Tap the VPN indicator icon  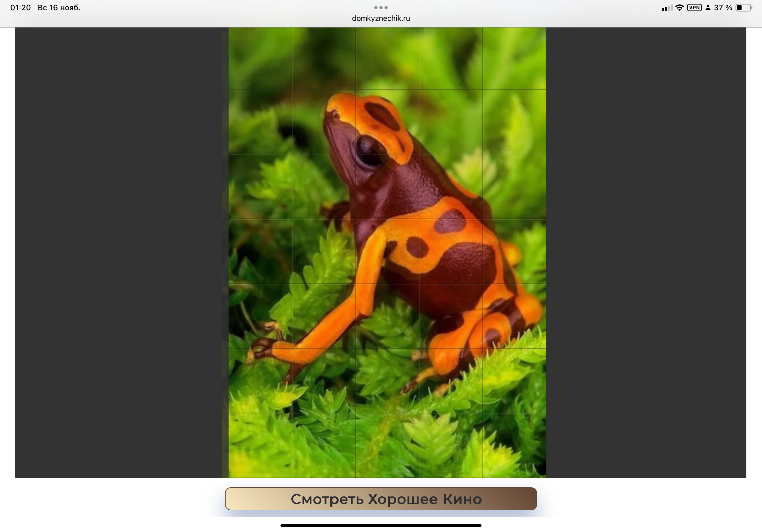tap(694, 8)
